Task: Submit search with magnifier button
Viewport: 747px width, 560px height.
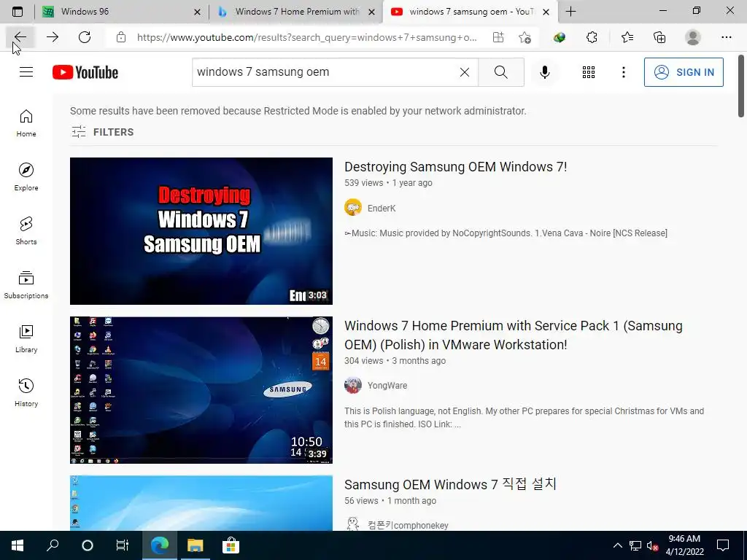Action: [500, 72]
